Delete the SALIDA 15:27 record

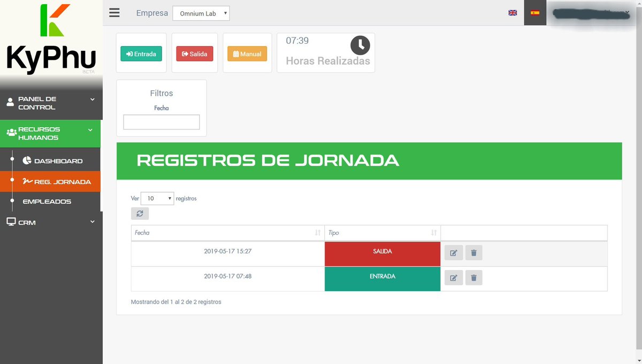point(473,253)
